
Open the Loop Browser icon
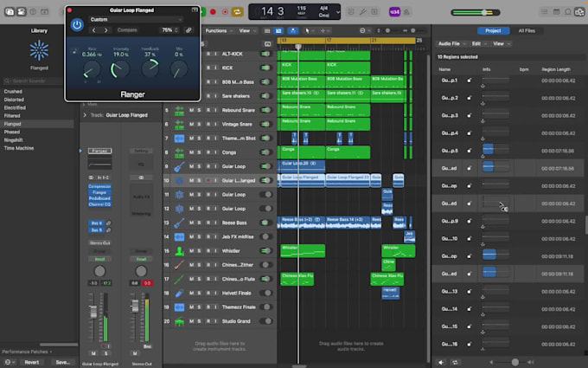click(568, 12)
